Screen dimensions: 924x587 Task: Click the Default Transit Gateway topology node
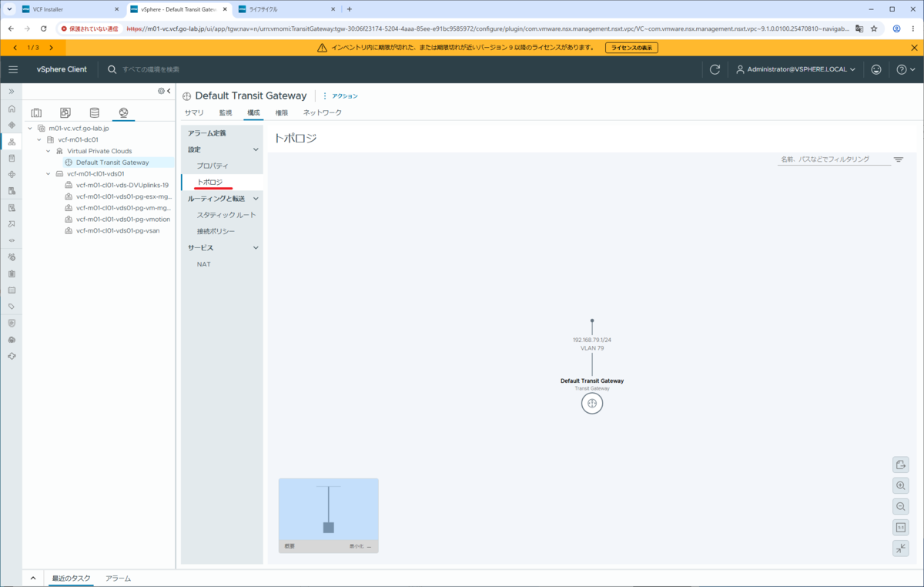pyautogui.click(x=592, y=404)
